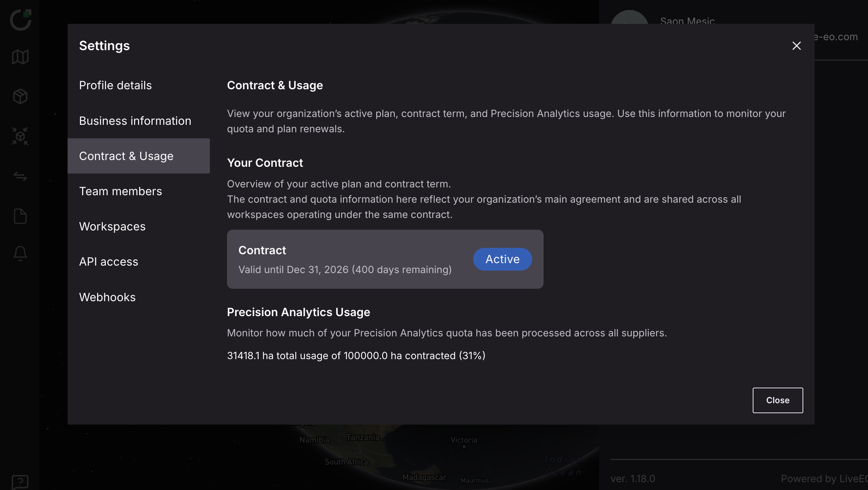Select the Contract & Usage tab
Viewport: 868px width, 490px height.
pyautogui.click(x=139, y=156)
